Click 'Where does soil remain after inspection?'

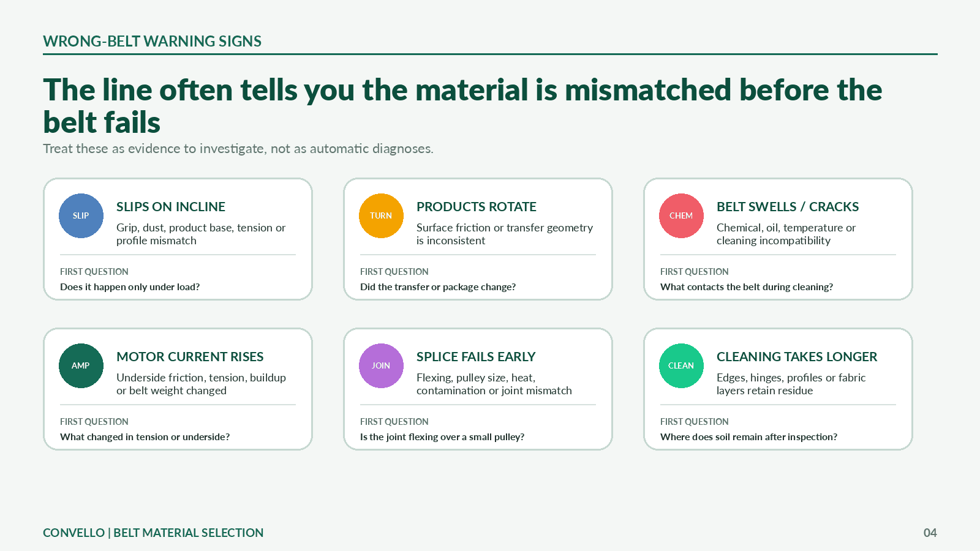(748, 437)
